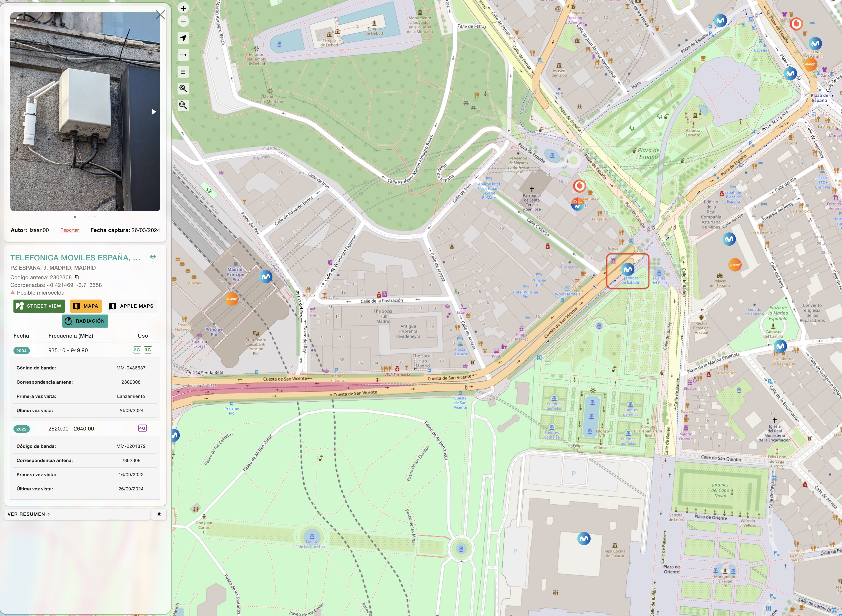Select Movistar marker near Real Cocina de Palacio
The height and width of the screenshot is (616, 842).
coord(584,538)
